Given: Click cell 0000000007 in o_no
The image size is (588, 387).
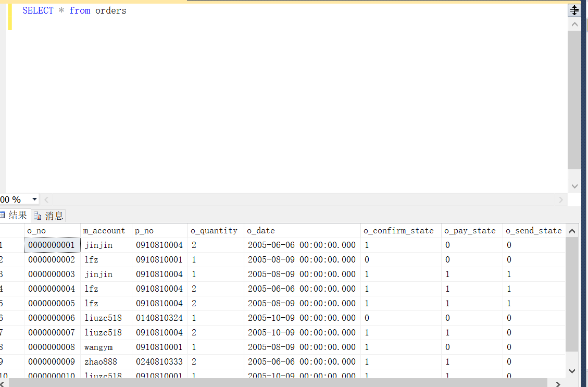Looking at the screenshot, I should (x=52, y=332).
